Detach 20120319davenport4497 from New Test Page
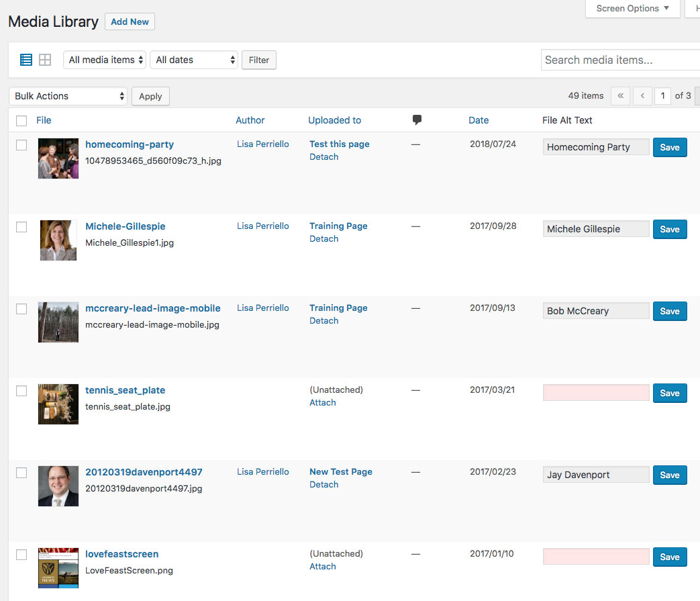This screenshot has width=700, height=601. 324,484
